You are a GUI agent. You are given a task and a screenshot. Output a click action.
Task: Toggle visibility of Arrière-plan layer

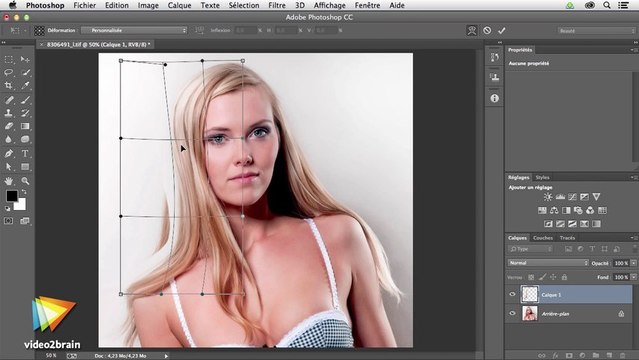click(512, 313)
